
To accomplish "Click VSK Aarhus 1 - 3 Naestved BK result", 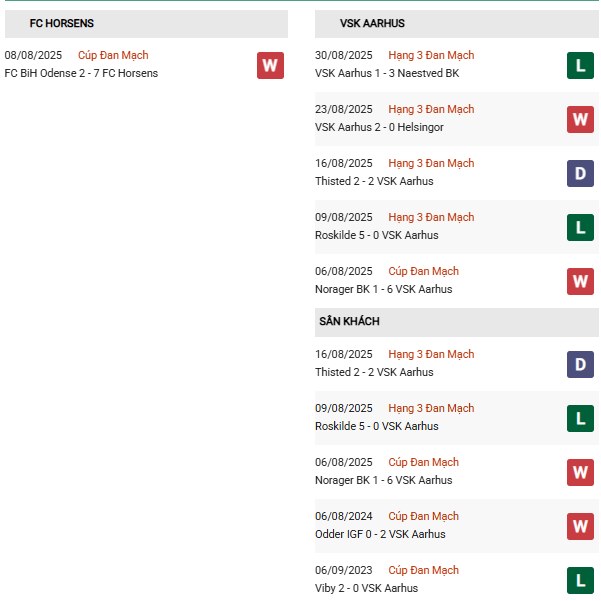I will pyautogui.click(x=386, y=73).
